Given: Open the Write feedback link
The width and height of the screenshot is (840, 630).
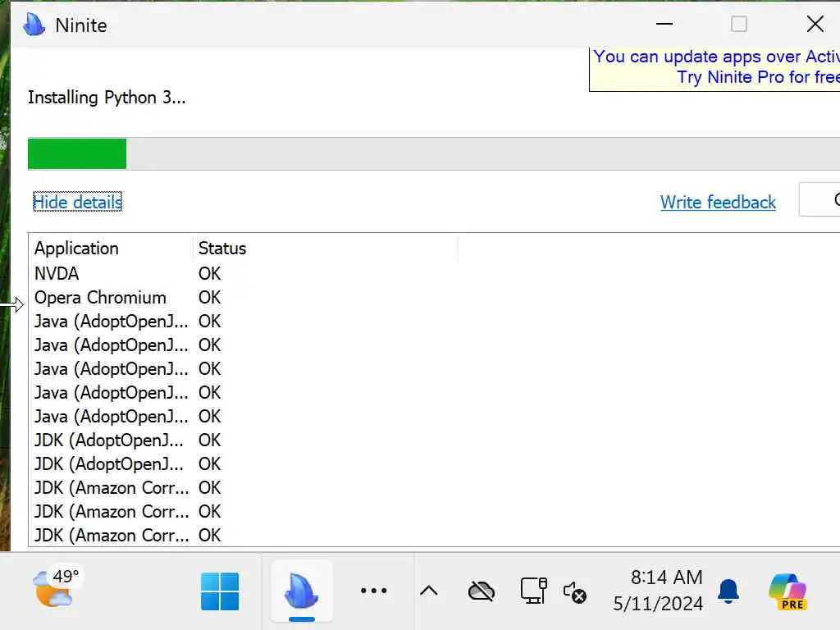Looking at the screenshot, I should pos(718,202).
